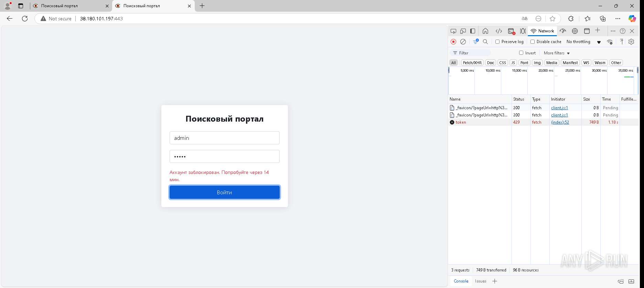The image size is (644, 288).
Task: Filter requests by Other type
Action: 616,63
